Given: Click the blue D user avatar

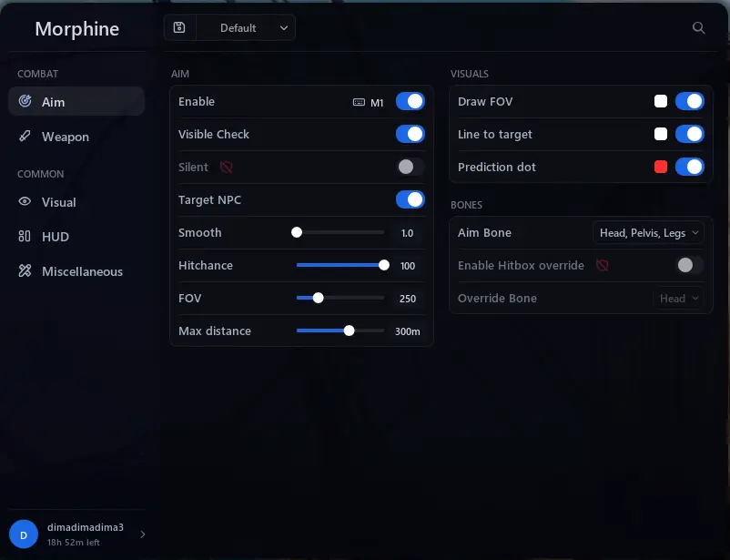Looking at the screenshot, I should coord(24,535).
